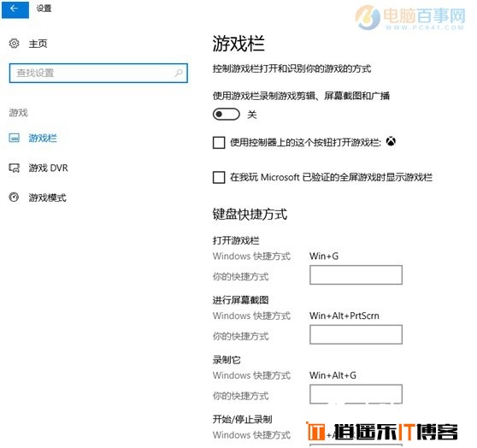The width and height of the screenshot is (477, 448).
Task: Check show game bar in full-screen games
Action: click(x=219, y=177)
